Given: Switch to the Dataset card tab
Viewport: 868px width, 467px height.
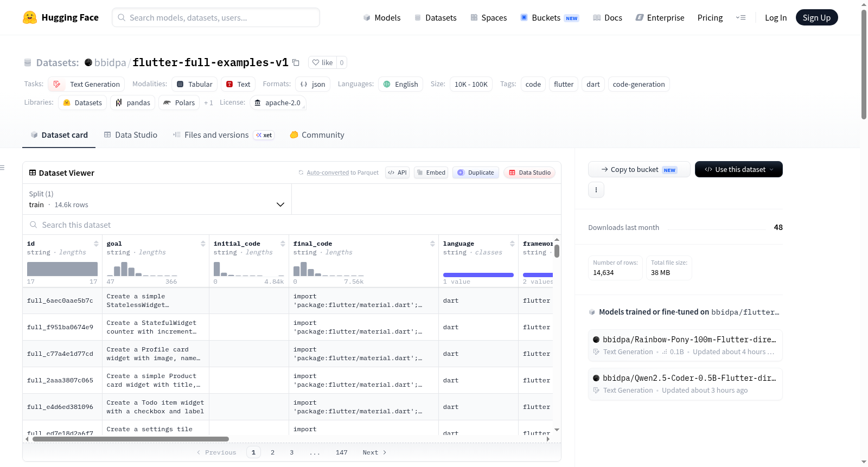Looking at the screenshot, I should 59,135.
